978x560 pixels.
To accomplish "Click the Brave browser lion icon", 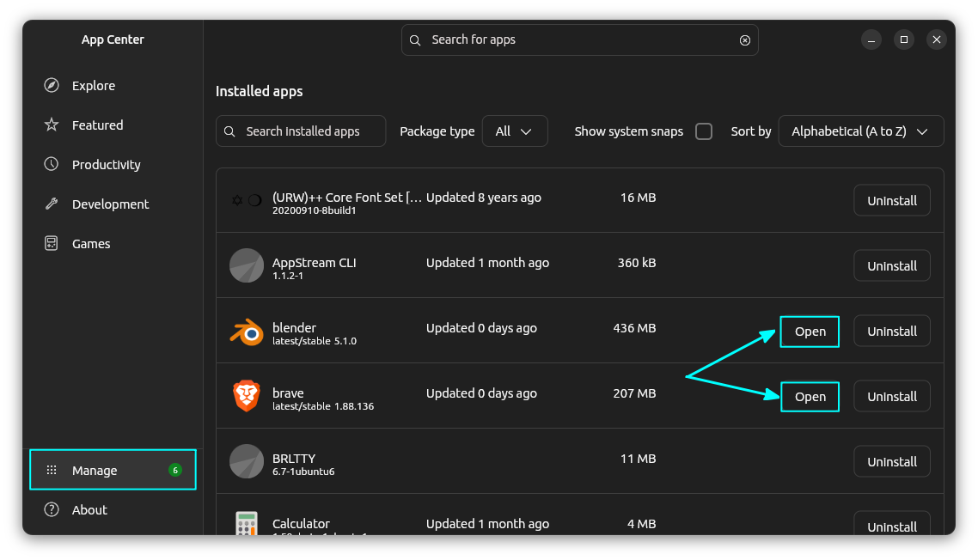I will 247,396.
